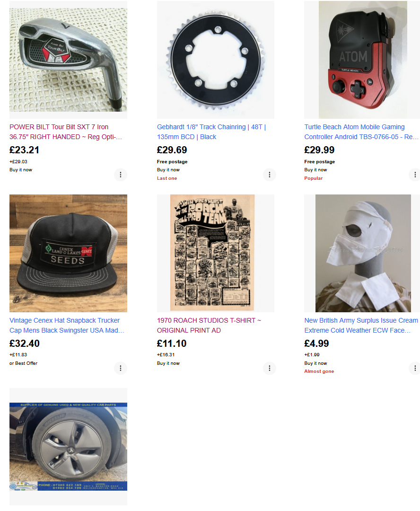View the car wheel trim listing photo
420x511 pixels.
[x=68, y=447]
